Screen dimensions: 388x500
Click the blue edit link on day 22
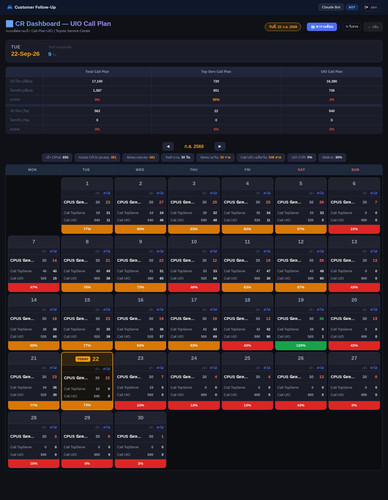pyautogui.click(x=107, y=369)
